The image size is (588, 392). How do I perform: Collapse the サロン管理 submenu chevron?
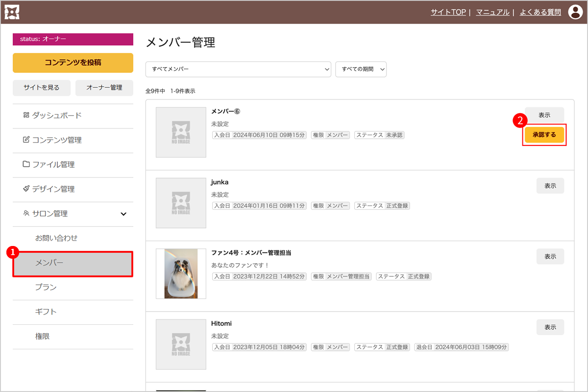click(x=123, y=214)
